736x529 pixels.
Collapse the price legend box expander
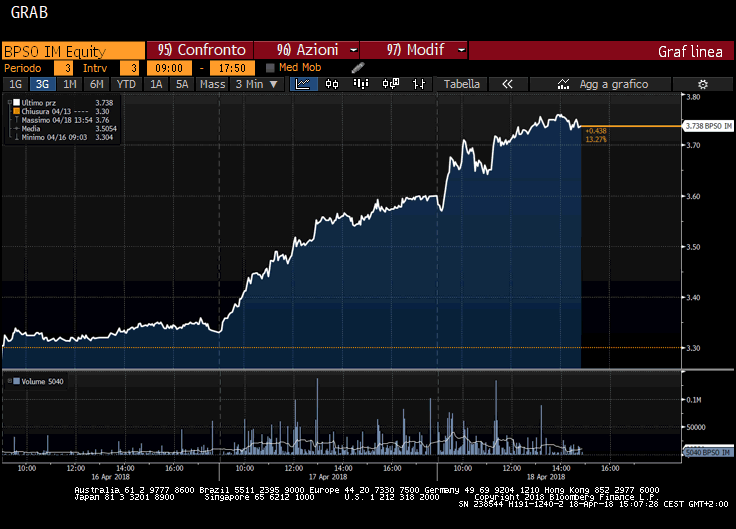coord(9,102)
